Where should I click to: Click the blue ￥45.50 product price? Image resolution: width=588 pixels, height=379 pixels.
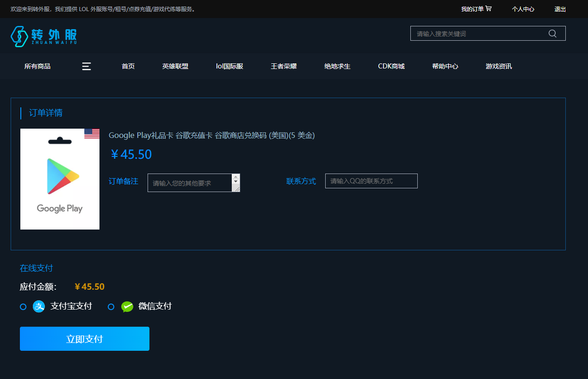[x=131, y=155]
